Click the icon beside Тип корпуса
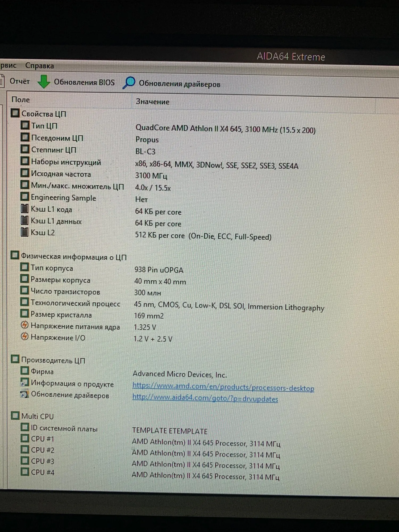The image size is (399, 532). coord(24,267)
